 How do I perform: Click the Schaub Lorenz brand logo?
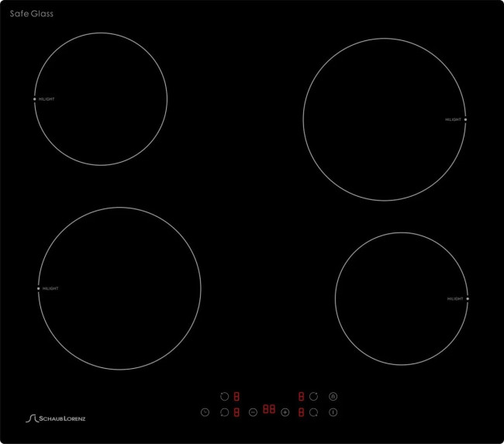coord(56,418)
